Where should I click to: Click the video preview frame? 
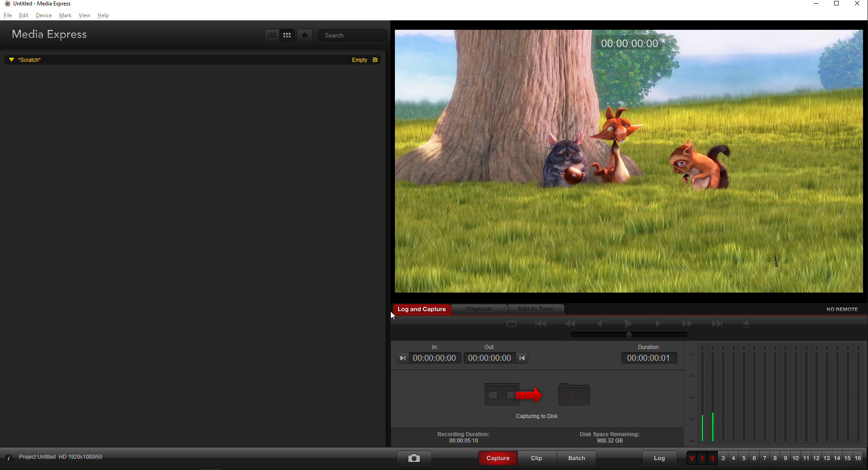pyautogui.click(x=629, y=161)
